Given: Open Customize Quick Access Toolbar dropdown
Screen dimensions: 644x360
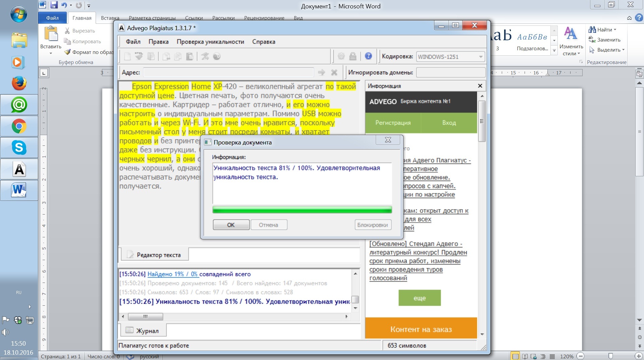Looking at the screenshot, I should click(89, 6).
